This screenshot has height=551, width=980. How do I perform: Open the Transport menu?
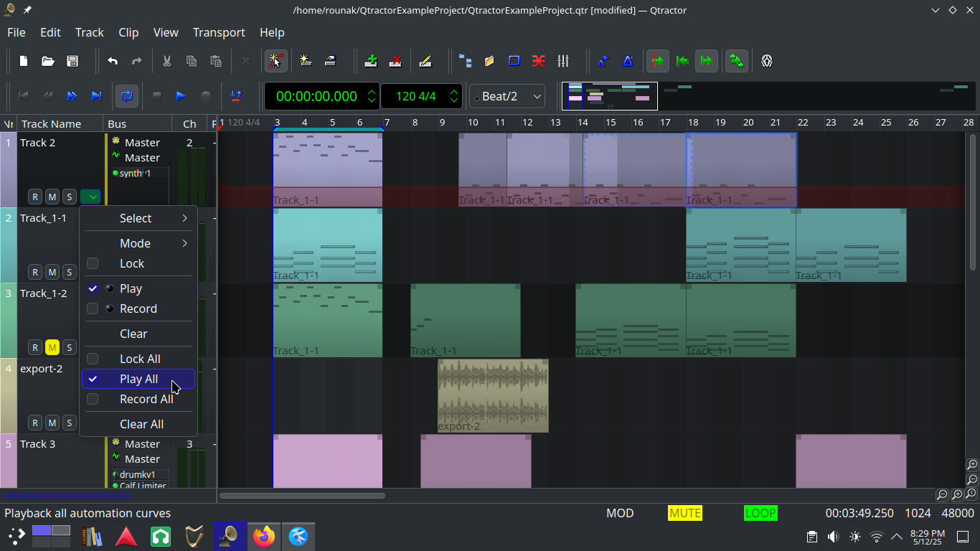pyautogui.click(x=219, y=32)
